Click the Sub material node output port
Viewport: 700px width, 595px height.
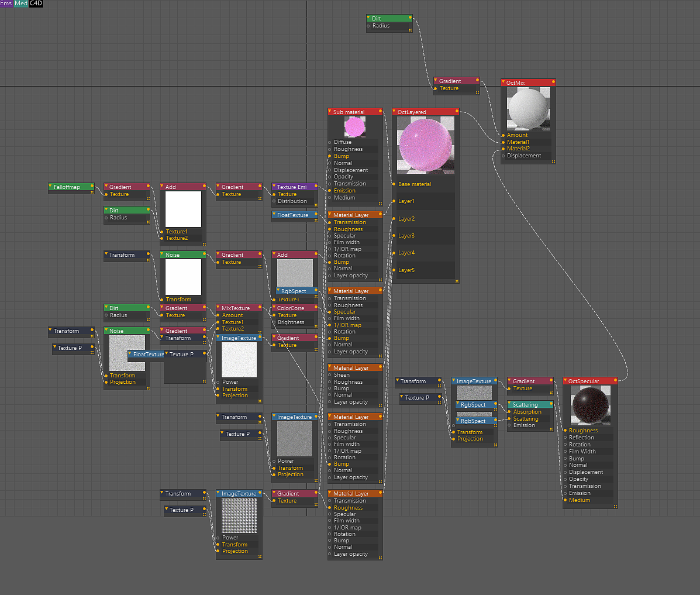tap(380, 111)
